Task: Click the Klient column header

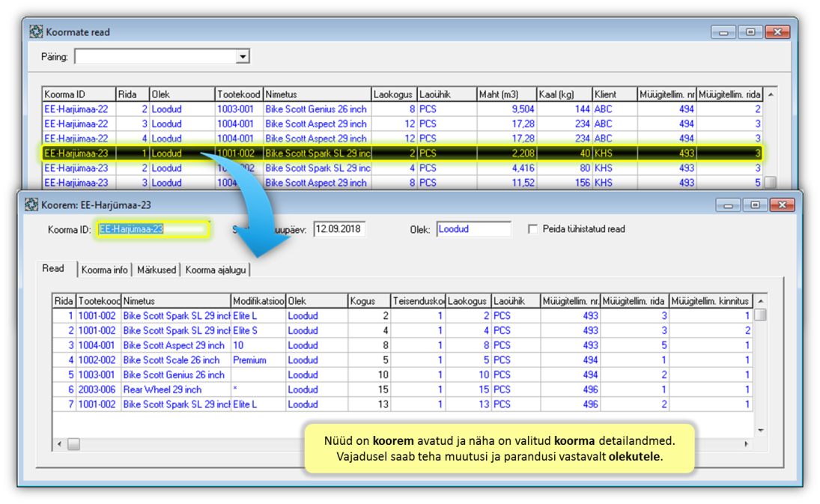Action: (x=615, y=94)
